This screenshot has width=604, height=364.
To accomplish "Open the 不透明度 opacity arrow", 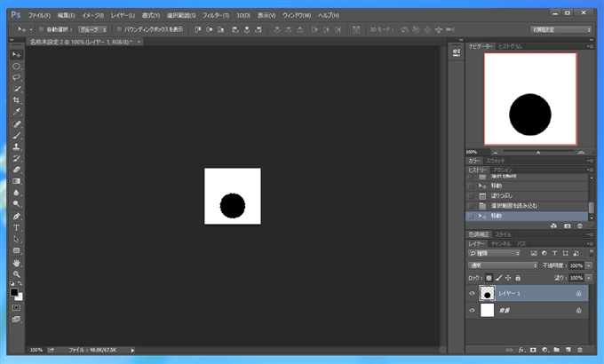I will [589, 265].
